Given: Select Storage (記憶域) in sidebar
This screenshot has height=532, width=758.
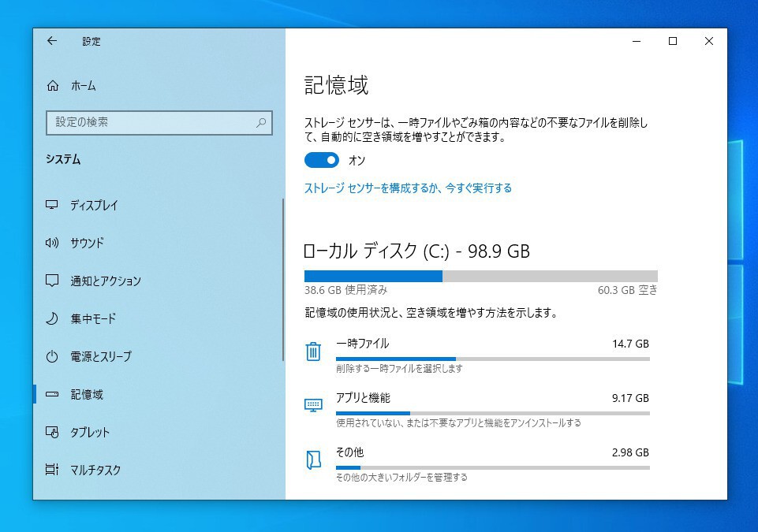Looking at the screenshot, I should click(x=87, y=394).
